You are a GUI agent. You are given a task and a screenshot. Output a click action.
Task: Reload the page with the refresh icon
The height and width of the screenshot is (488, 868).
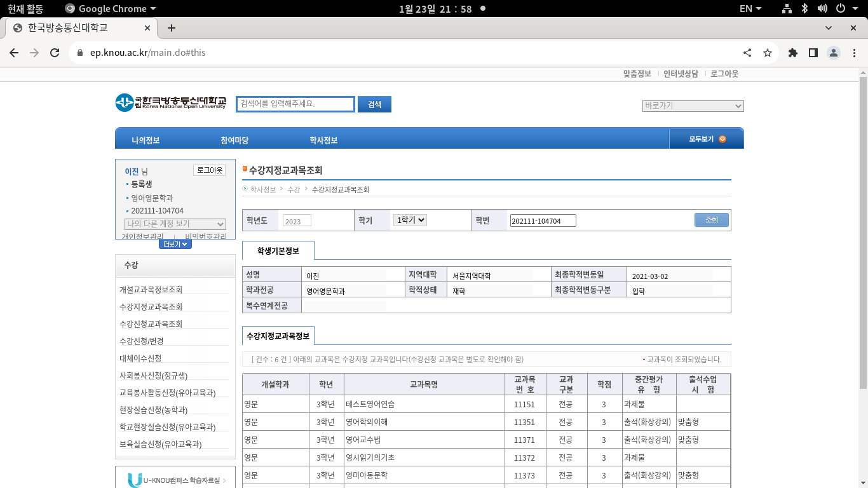[x=55, y=53]
